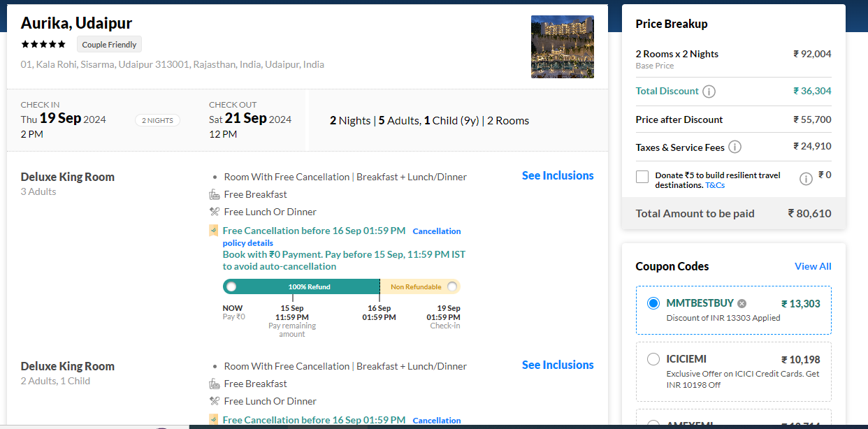Click the base price ₹ 92,004
868x429 pixels.
tap(812, 54)
